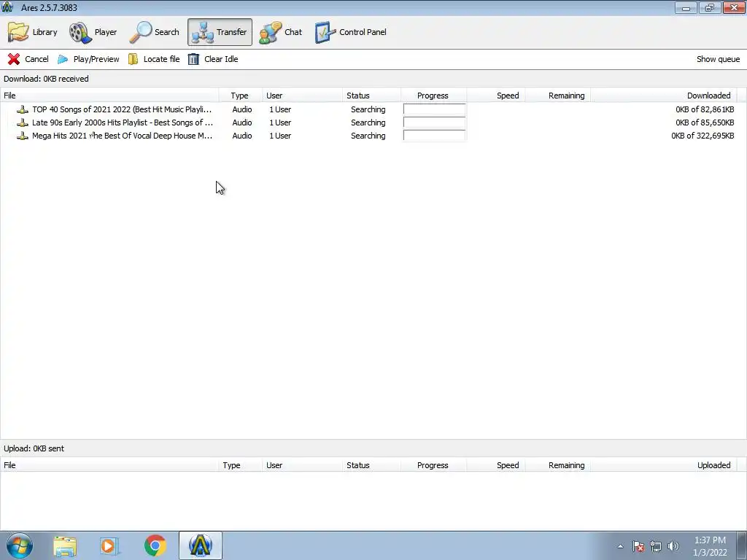Viewport: 747px width, 560px height.
Task: Open the Player film reel icon
Action: tap(80, 32)
